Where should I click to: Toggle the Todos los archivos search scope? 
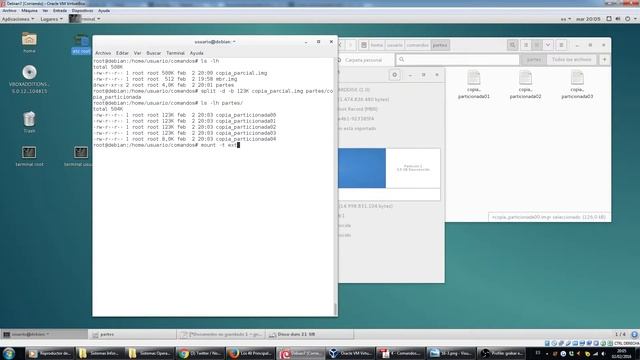pyautogui.click(x=571, y=60)
